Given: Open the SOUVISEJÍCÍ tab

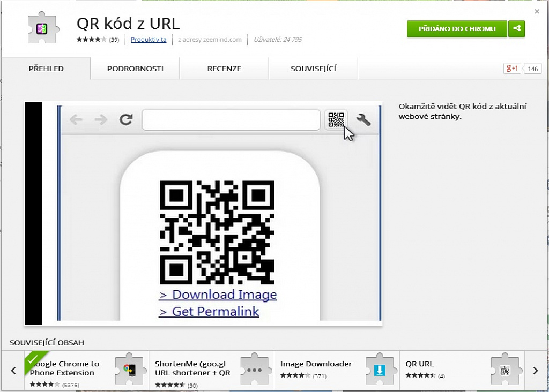Looking at the screenshot, I should tap(313, 69).
